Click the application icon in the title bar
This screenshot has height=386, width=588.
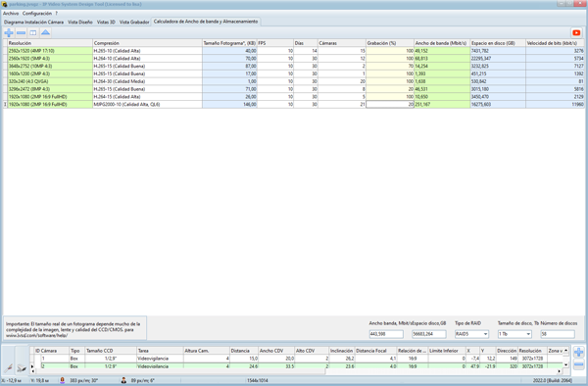(x=4, y=4)
